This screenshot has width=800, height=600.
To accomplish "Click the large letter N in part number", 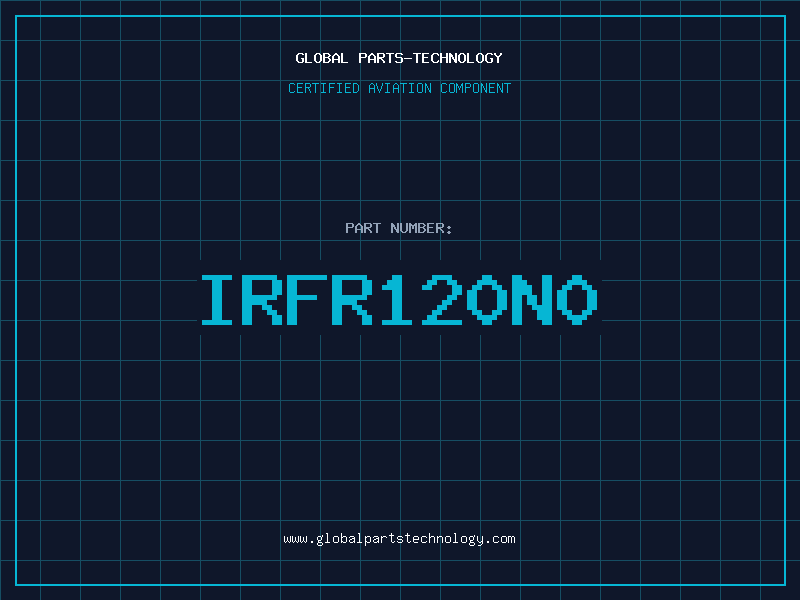I will (532, 299).
